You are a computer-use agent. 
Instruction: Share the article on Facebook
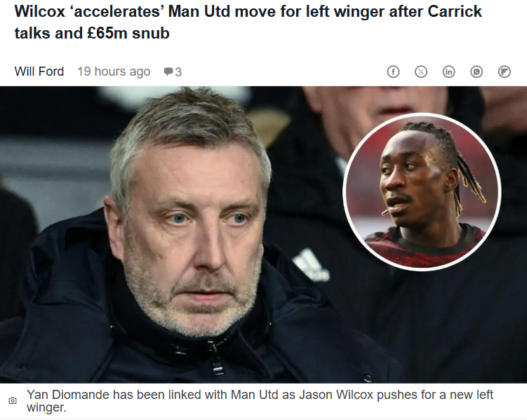coord(393,72)
